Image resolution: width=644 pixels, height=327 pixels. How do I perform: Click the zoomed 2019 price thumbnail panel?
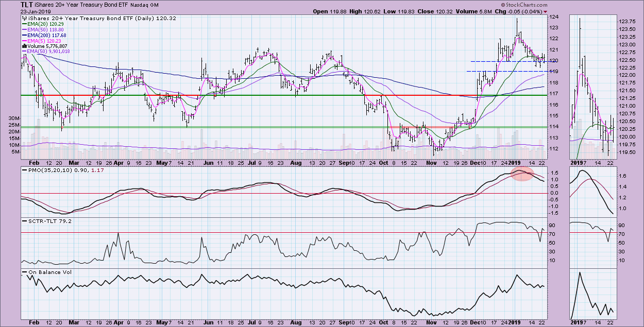click(592, 85)
